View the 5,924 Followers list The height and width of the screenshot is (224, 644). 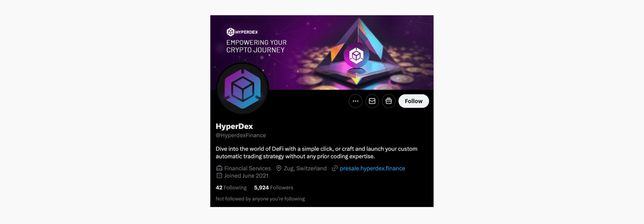coord(274,188)
